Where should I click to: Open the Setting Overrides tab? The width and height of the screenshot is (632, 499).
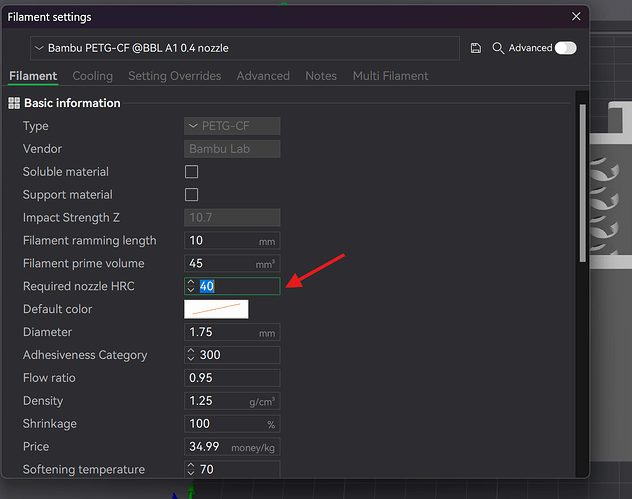(x=175, y=76)
